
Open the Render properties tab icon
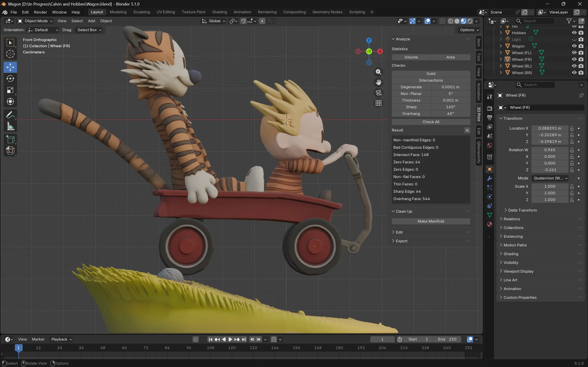tap(490, 108)
